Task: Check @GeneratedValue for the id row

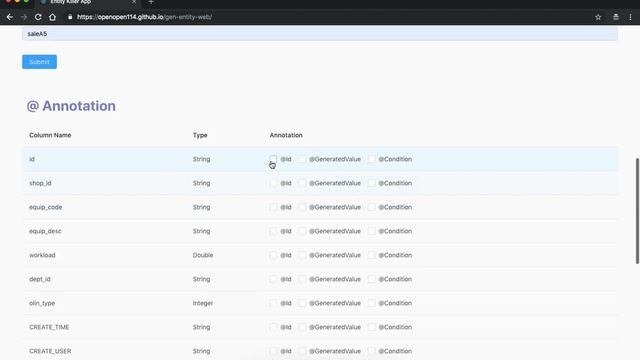Action: click(x=302, y=159)
